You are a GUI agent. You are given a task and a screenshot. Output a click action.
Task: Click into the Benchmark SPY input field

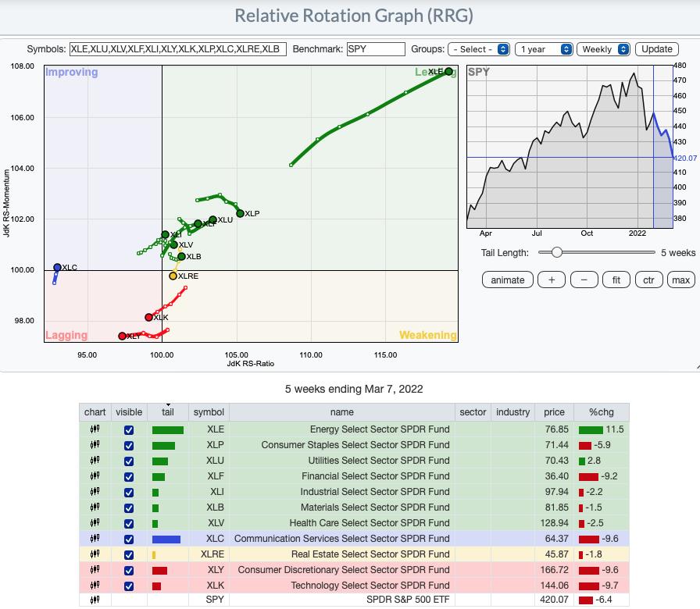(x=376, y=48)
